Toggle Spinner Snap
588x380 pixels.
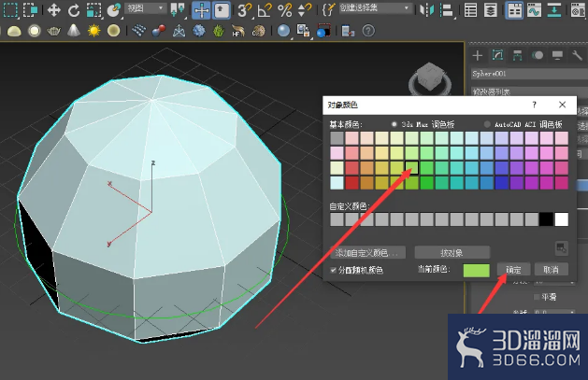point(304,10)
